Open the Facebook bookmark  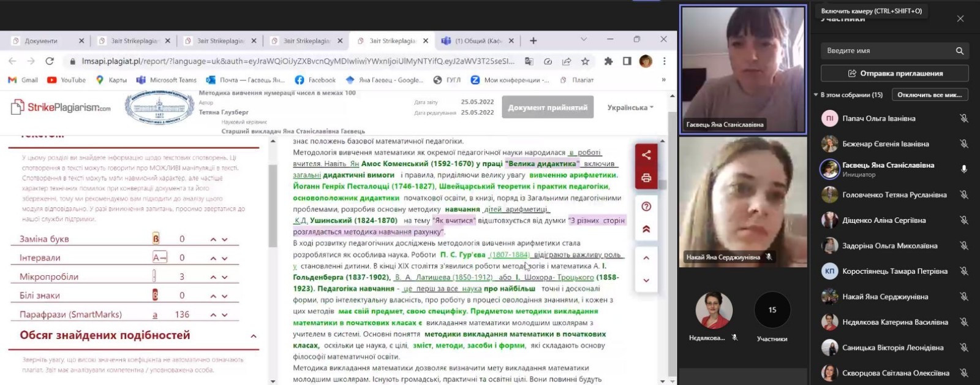[x=315, y=80]
